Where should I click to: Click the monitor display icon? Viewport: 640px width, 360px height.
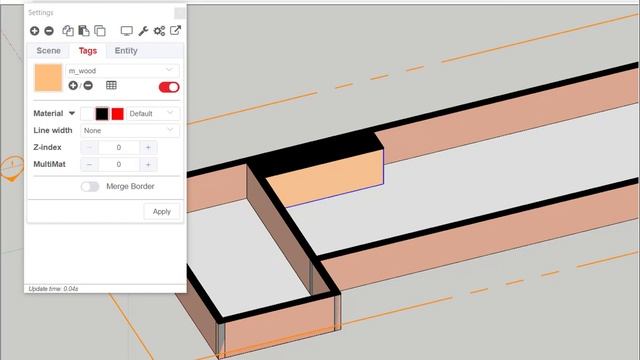tap(127, 31)
